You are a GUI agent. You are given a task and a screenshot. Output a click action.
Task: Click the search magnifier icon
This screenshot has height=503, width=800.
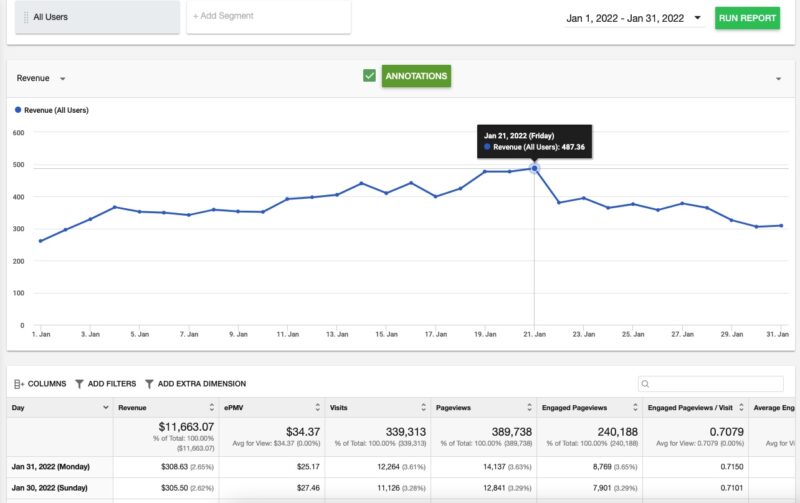tap(645, 384)
